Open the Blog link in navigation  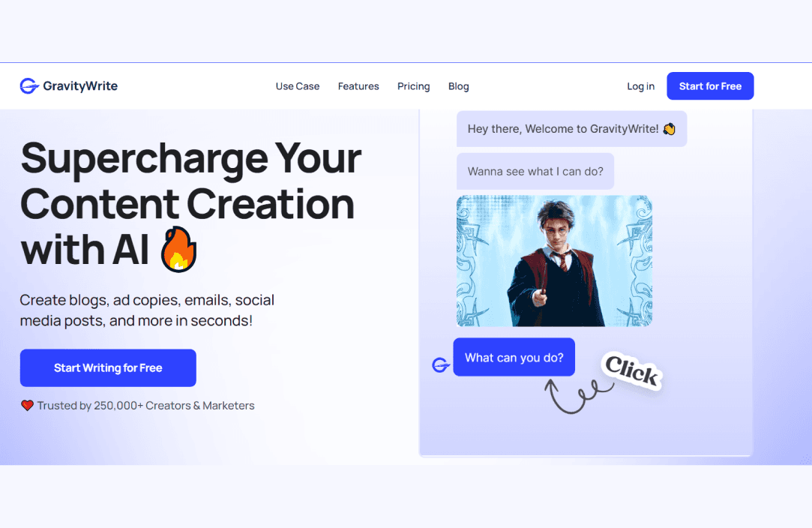[458, 86]
